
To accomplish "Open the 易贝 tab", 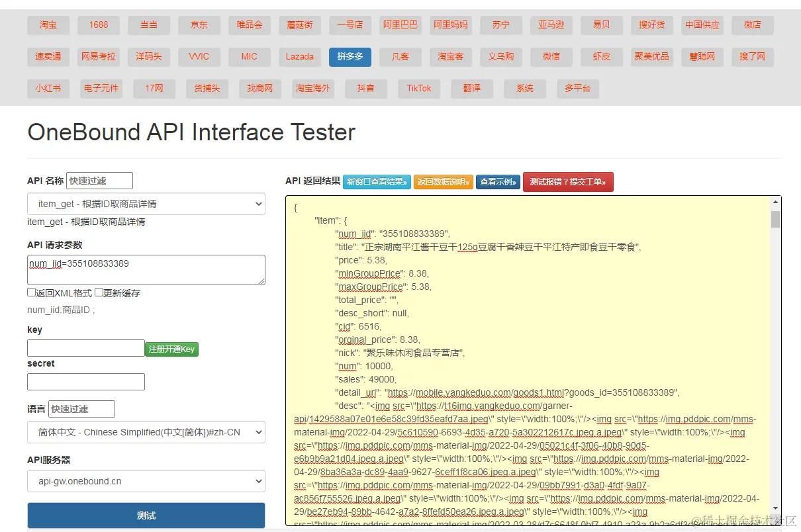I will (x=602, y=25).
